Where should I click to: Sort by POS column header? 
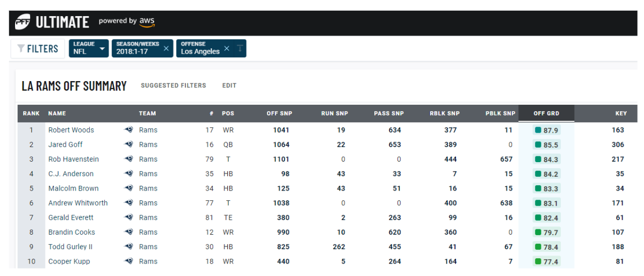(x=228, y=113)
